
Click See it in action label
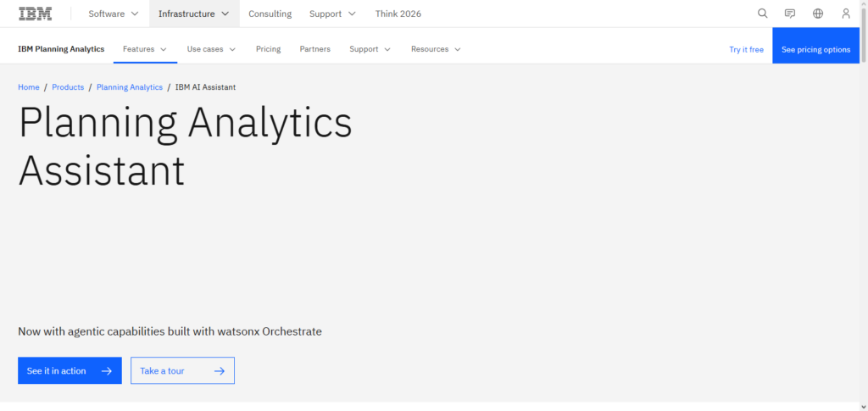(57, 371)
